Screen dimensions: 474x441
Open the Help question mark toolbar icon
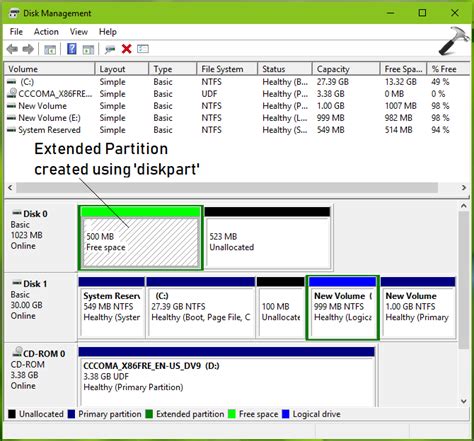tap(72, 49)
